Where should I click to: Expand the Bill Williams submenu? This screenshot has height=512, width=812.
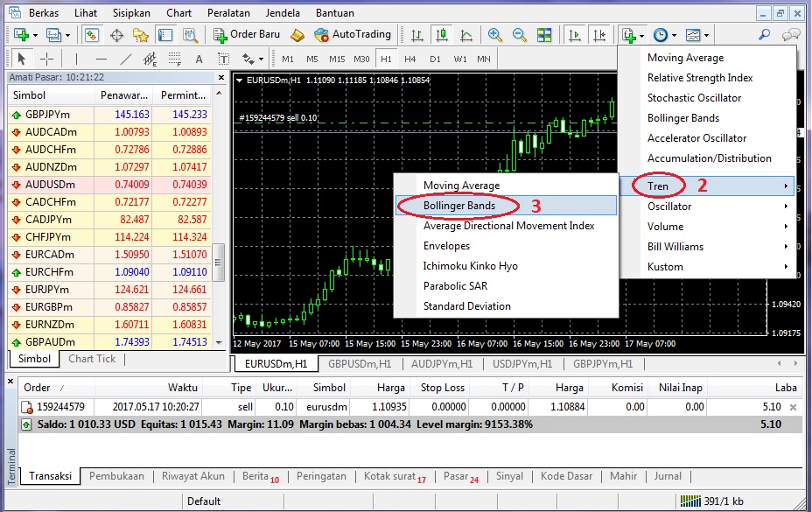point(707,247)
